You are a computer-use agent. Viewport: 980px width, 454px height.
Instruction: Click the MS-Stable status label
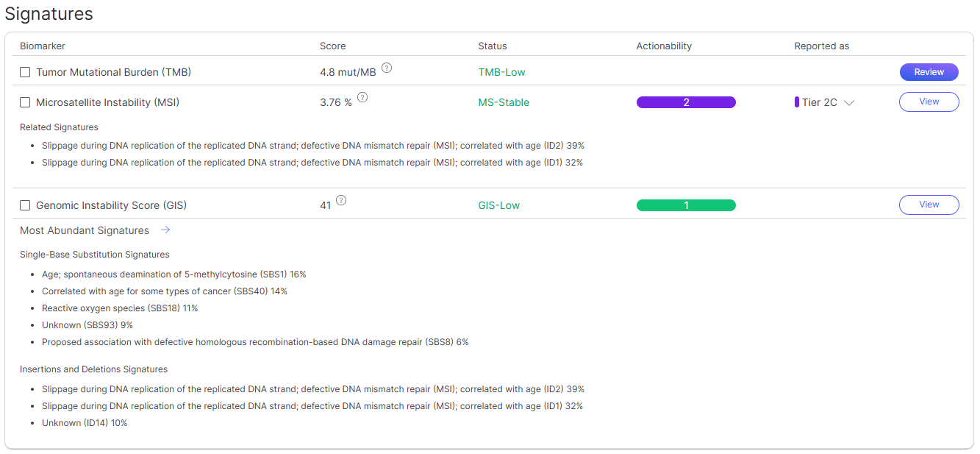[x=504, y=102]
